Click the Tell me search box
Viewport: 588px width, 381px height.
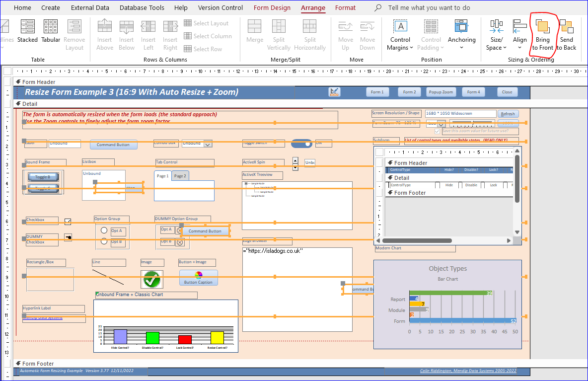(429, 7)
